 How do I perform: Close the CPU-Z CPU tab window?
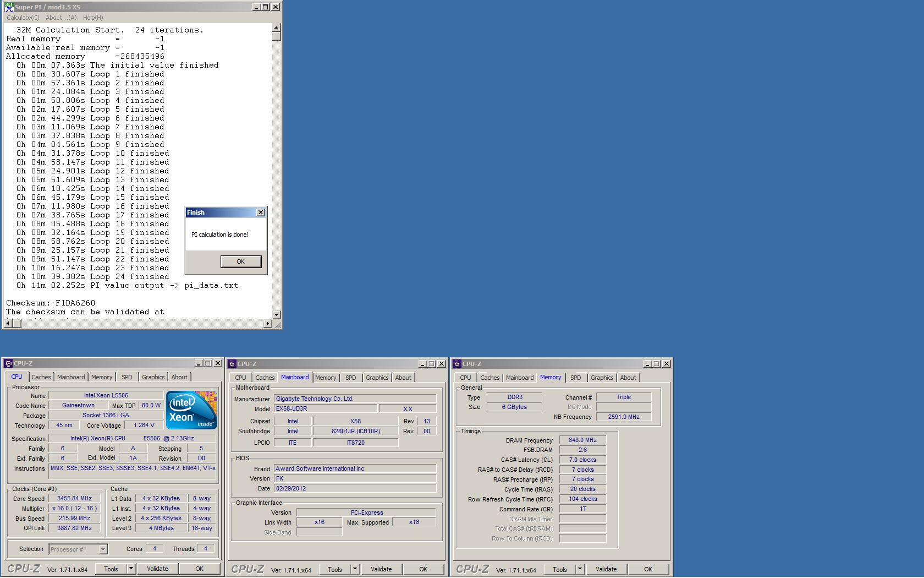[x=218, y=363]
